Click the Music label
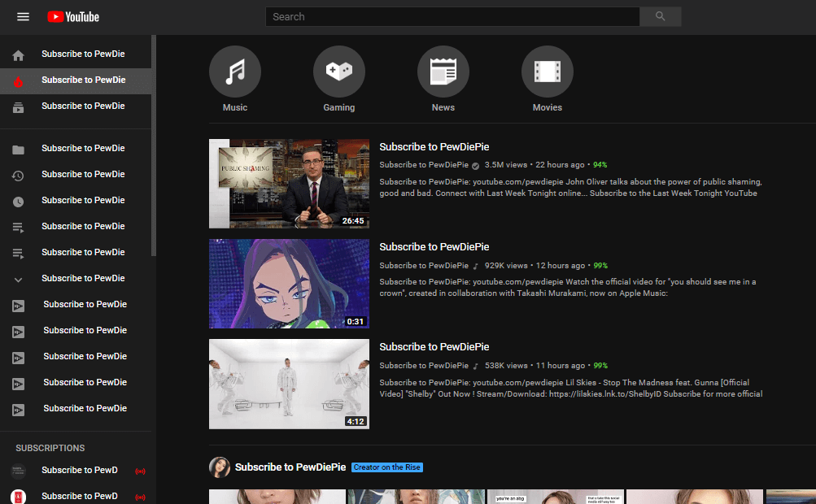This screenshot has height=504, width=816. (x=235, y=107)
